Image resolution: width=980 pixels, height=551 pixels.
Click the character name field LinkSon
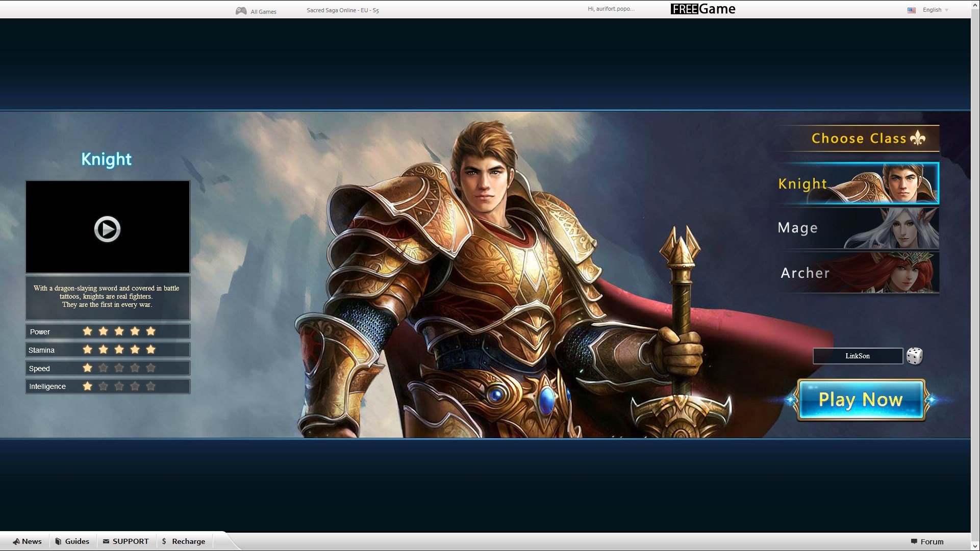[x=858, y=356]
